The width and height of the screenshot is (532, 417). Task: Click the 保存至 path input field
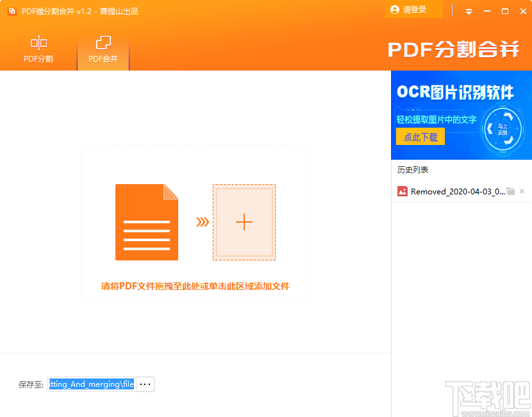90,384
